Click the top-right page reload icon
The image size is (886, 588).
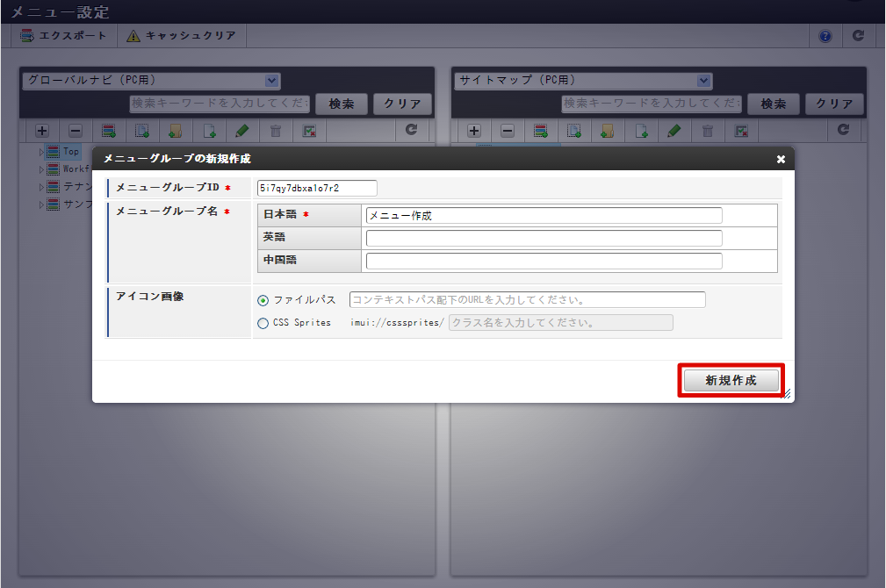click(858, 36)
